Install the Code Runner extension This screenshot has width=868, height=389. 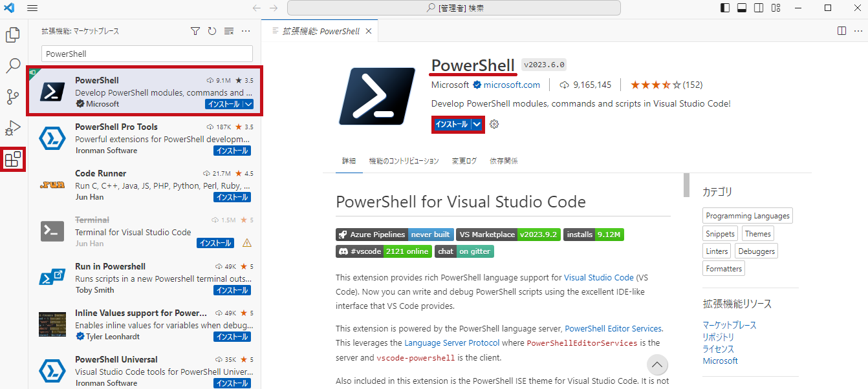pos(232,197)
